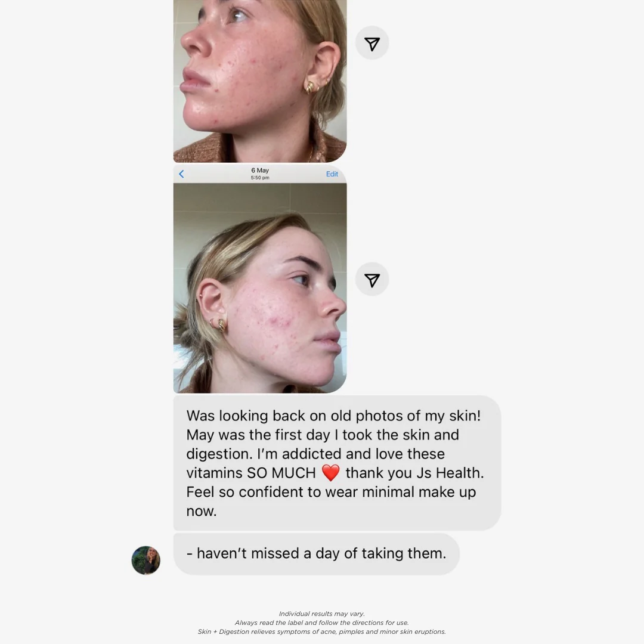Tap the share arrow beside the 6 May photo

[x=372, y=280]
